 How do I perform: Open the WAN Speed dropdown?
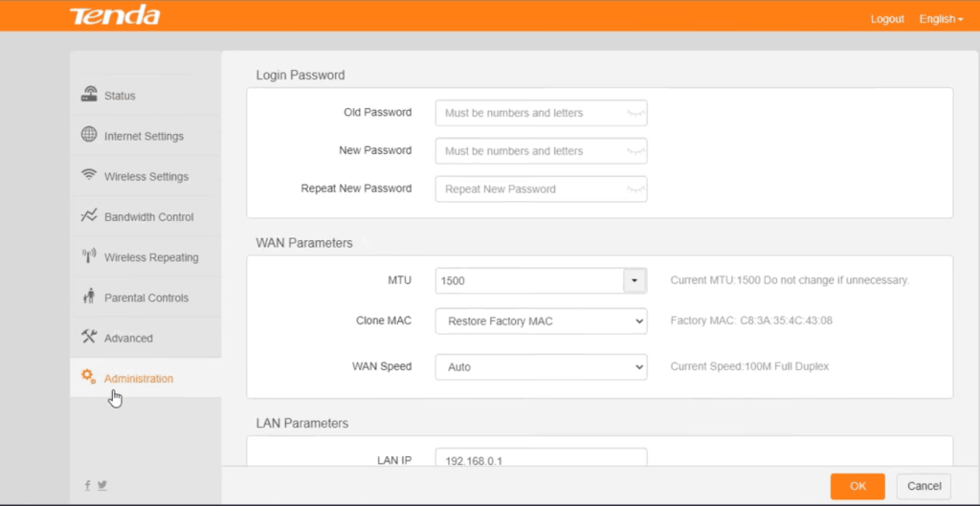[541, 367]
